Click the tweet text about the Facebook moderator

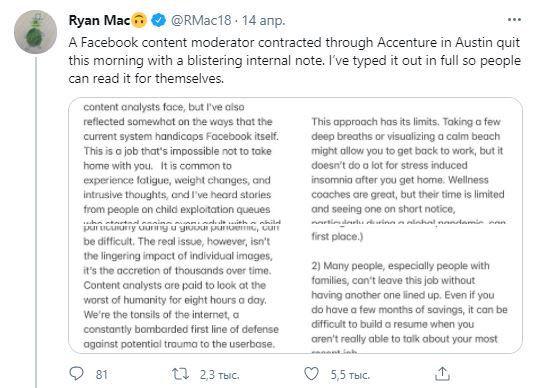[295, 61]
